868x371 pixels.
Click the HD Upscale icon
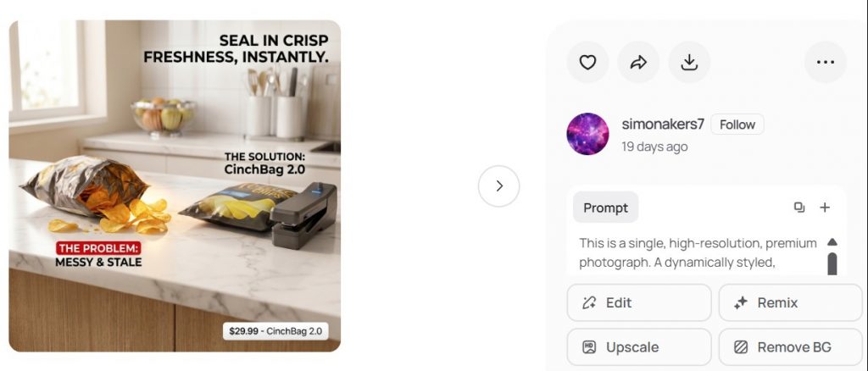[x=589, y=347]
